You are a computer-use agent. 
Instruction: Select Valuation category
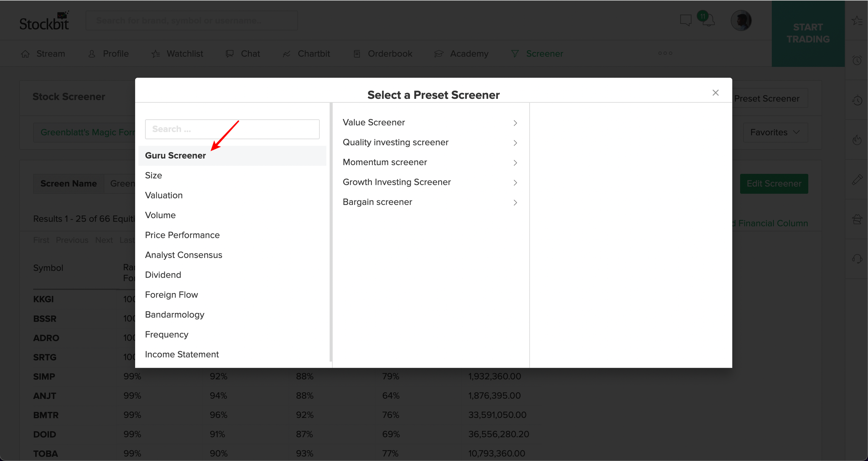tap(232, 195)
